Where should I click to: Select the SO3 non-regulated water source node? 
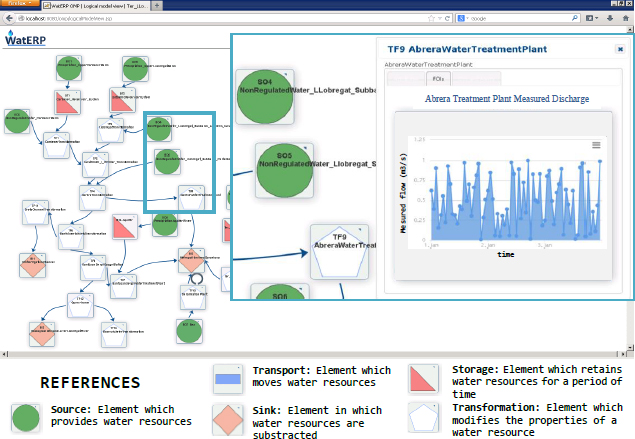pyautogui.click(x=17, y=121)
